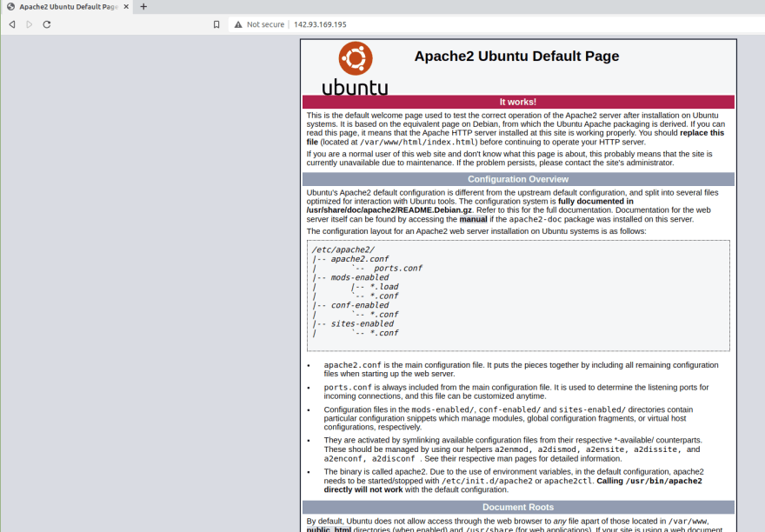Click the /var/www/html/index.html path text
This screenshot has width=765, height=532.
417,142
